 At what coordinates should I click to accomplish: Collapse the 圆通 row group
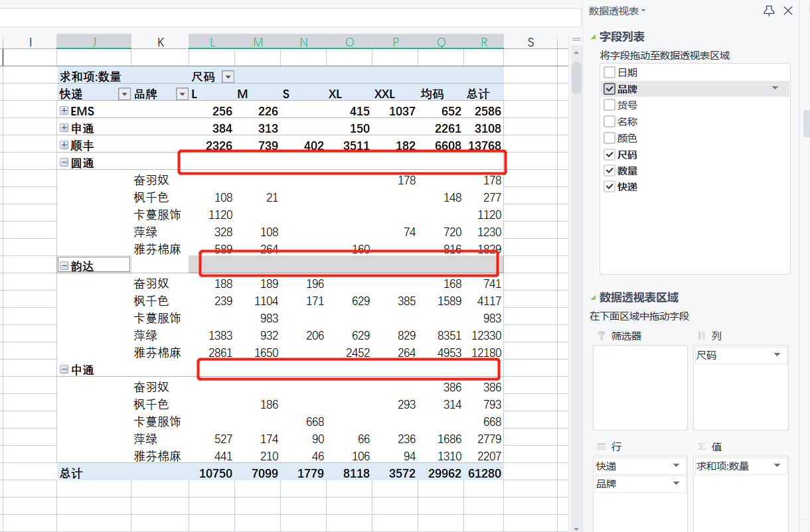(x=64, y=163)
